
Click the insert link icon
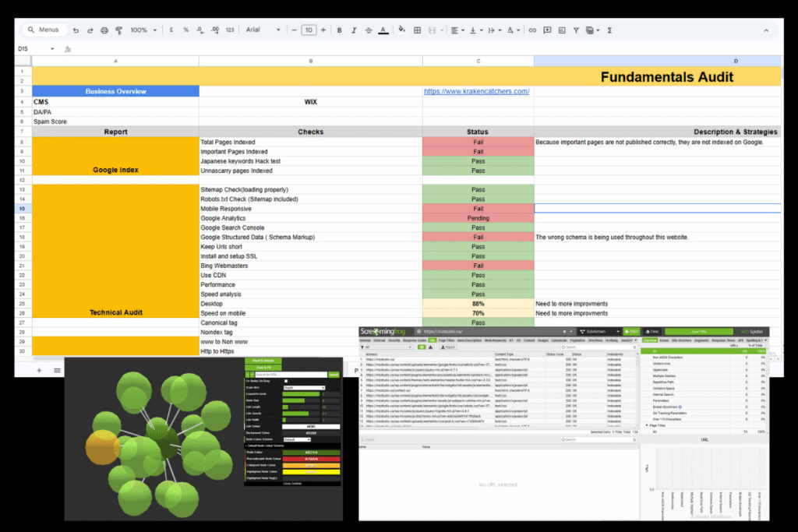(532, 30)
